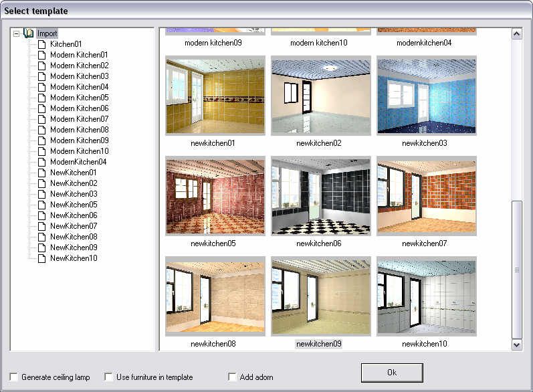Click the 'newkitchen06' caption text

coord(319,243)
